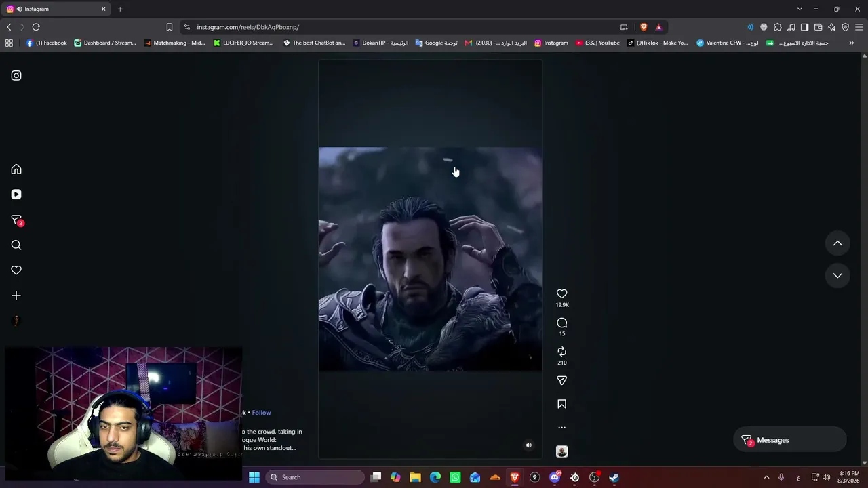Open the media control music note
This screenshot has width=868, height=488.
791,27
